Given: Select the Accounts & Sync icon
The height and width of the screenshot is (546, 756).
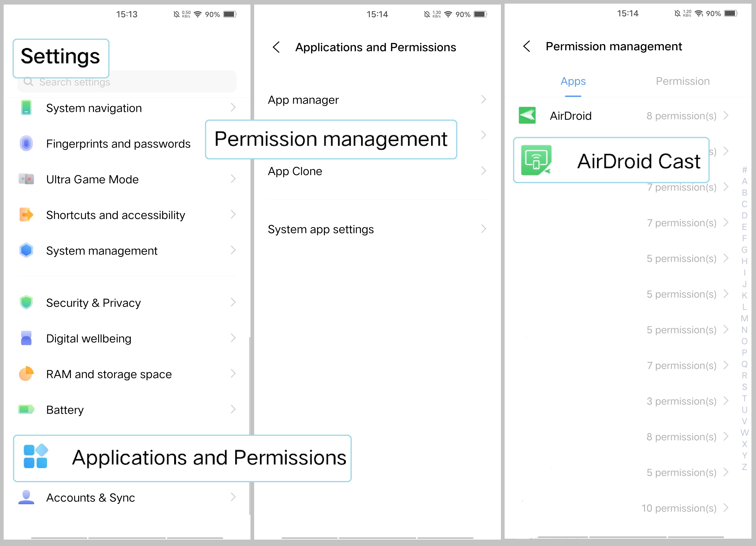Looking at the screenshot, I should point(26,497).
